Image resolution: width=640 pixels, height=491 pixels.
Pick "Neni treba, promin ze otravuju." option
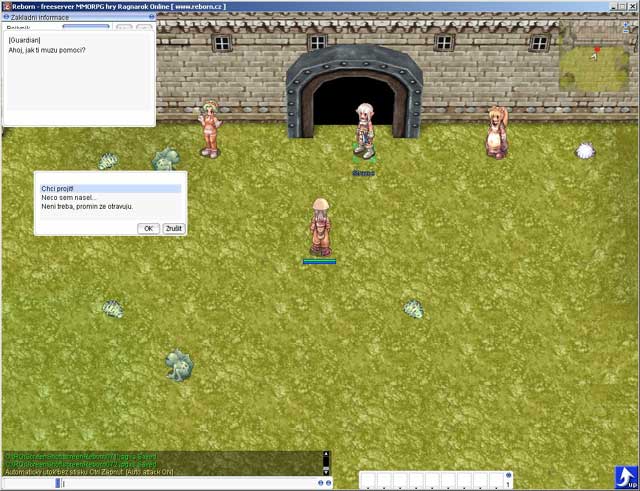point(109,206)
